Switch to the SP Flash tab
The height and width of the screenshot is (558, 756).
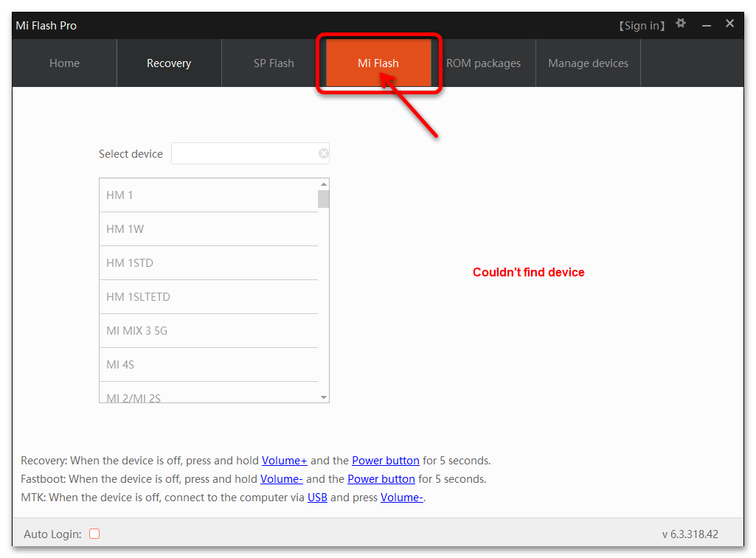(274, 63)
